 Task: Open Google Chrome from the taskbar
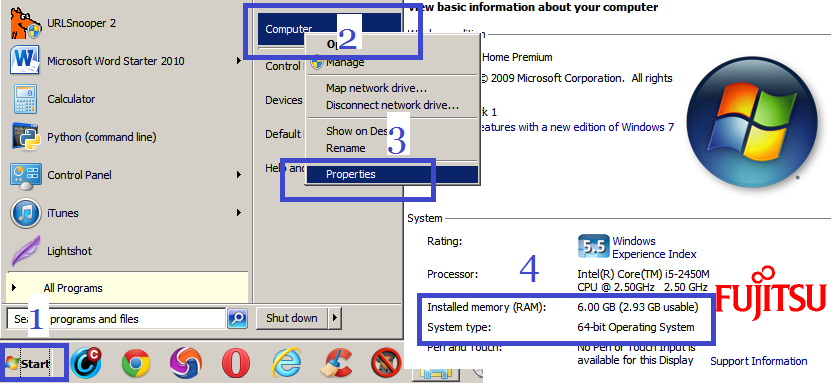coord(136,364)
